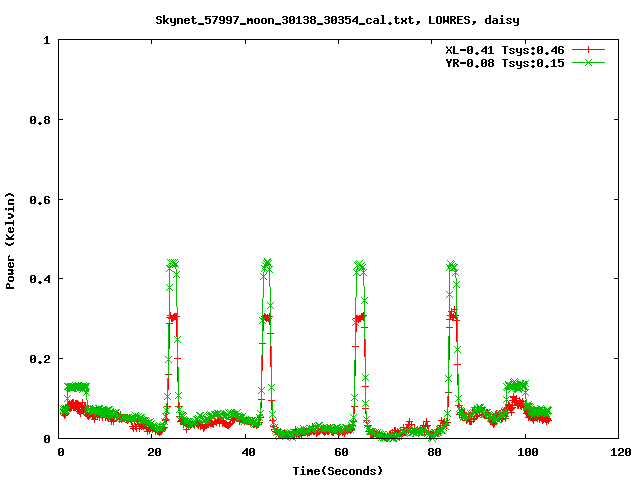Click x-axis tick label 40
The image size is (640, 480).
coord(248,452)
